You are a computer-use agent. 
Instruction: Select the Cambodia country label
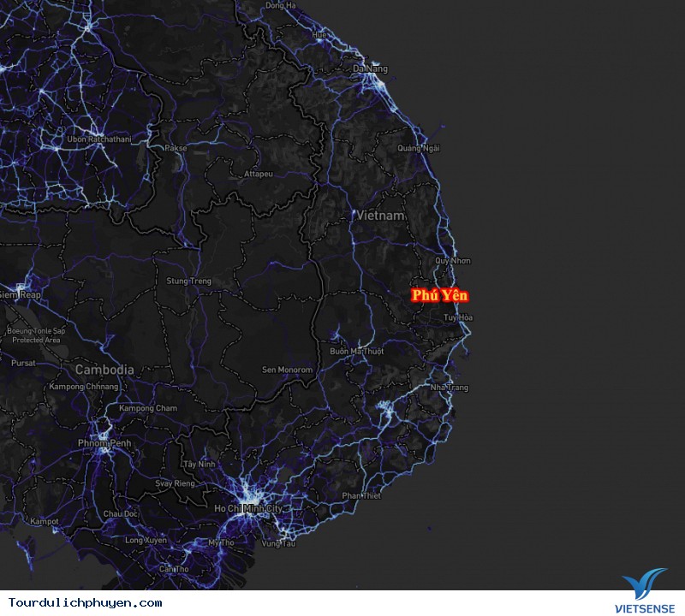click(104, 370)
